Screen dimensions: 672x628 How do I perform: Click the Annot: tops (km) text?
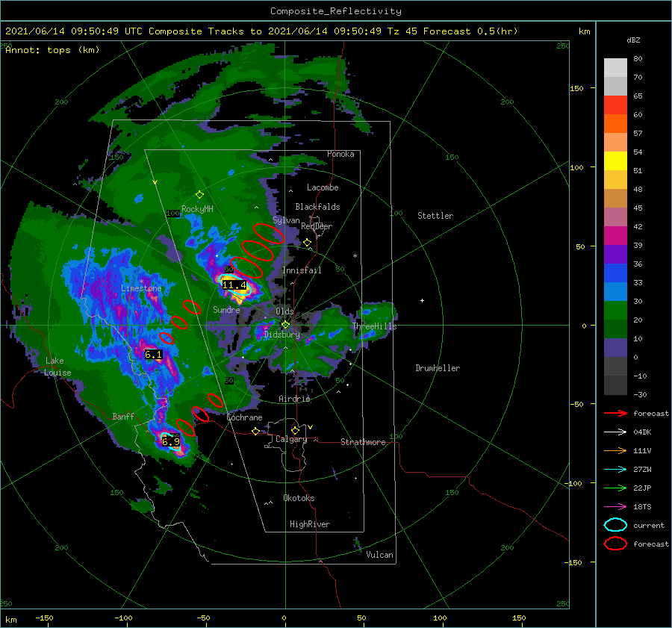click(x=52, y=50)
